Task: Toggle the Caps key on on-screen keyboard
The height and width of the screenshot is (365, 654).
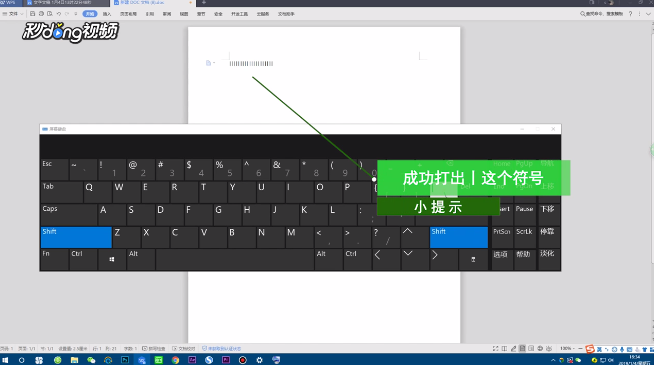Action: coord(69,214)
